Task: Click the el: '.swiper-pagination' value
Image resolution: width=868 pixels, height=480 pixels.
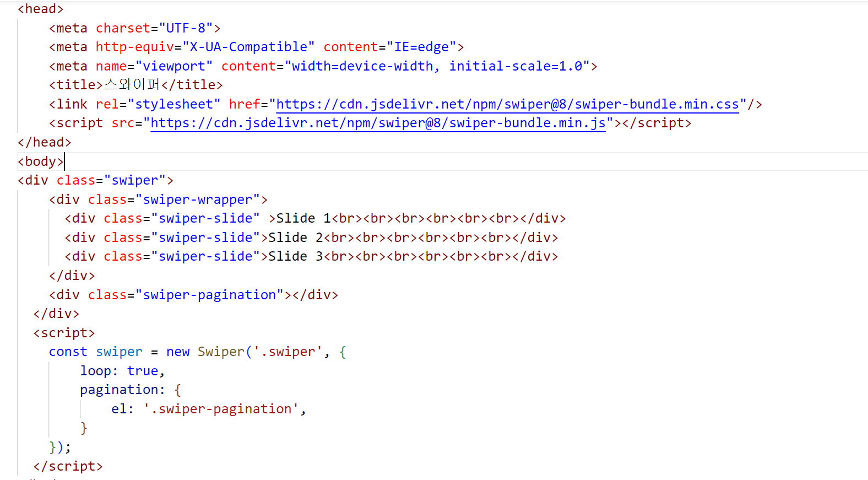Action: (221, 409)
